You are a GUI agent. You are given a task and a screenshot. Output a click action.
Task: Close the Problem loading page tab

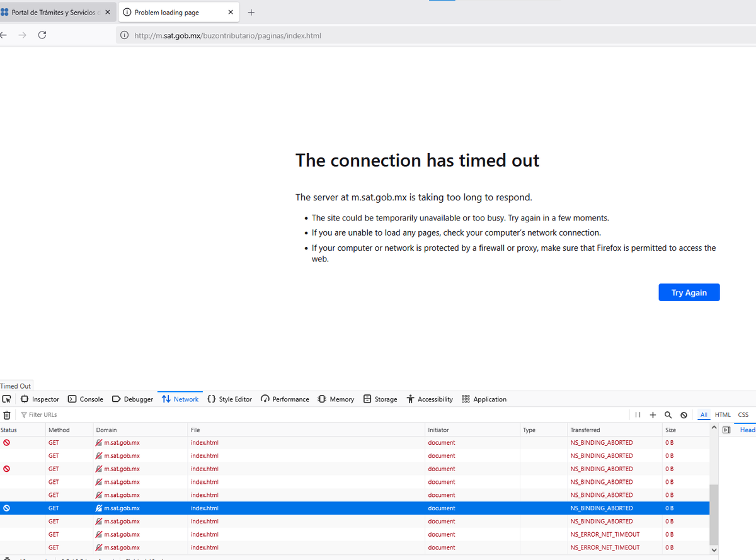[x=231, y=13]
